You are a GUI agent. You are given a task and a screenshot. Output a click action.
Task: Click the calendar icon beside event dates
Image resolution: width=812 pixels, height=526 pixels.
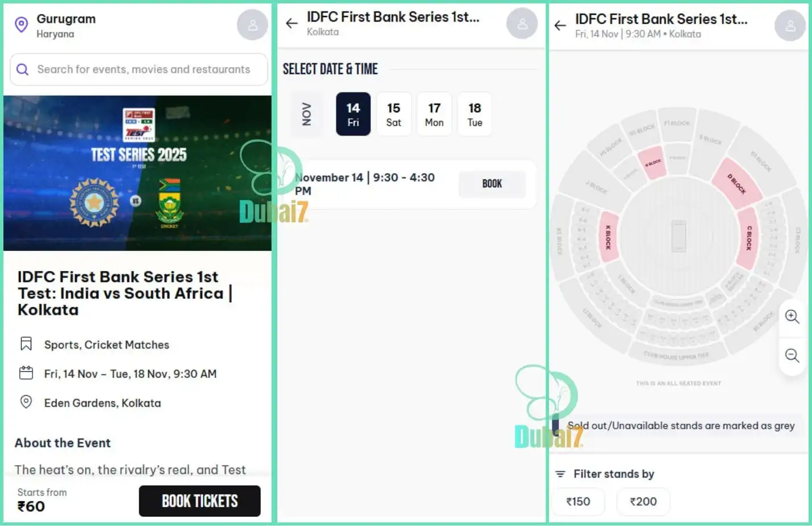[x=26, y=373]
